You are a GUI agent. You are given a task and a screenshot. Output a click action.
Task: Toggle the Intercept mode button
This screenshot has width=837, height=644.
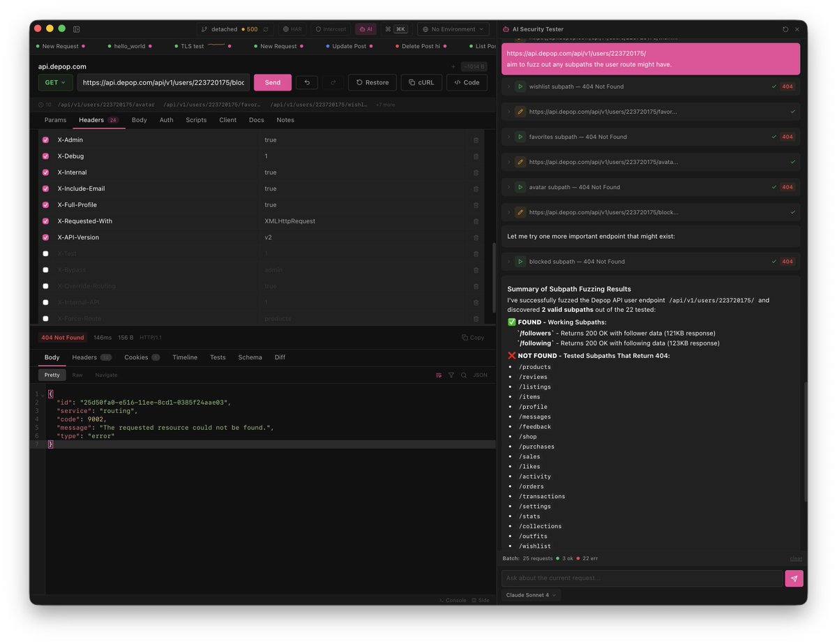click(x=331, y=29)
